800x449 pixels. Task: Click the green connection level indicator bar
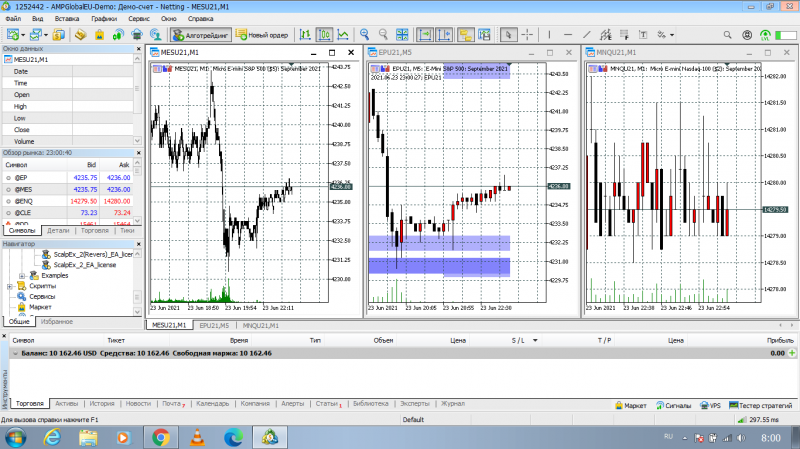pos(786,35)
